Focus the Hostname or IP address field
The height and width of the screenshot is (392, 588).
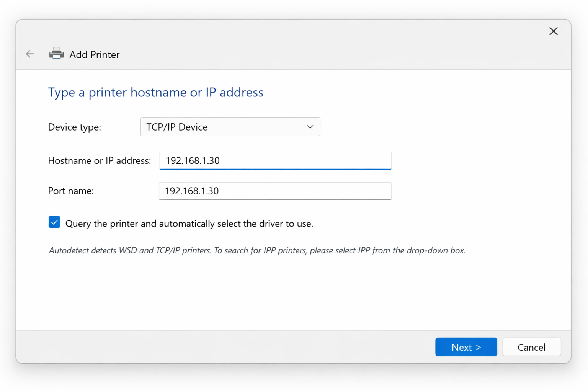click(275, 161)
